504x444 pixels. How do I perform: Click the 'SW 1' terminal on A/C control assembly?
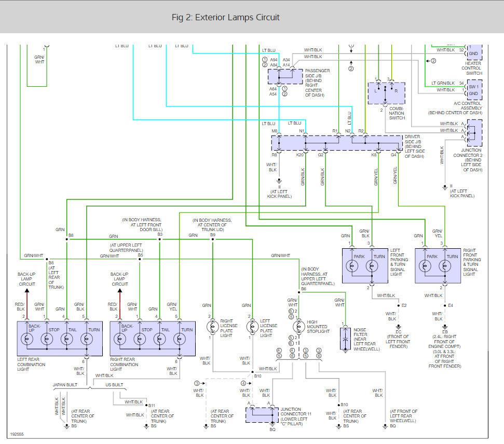pos(474,87)
